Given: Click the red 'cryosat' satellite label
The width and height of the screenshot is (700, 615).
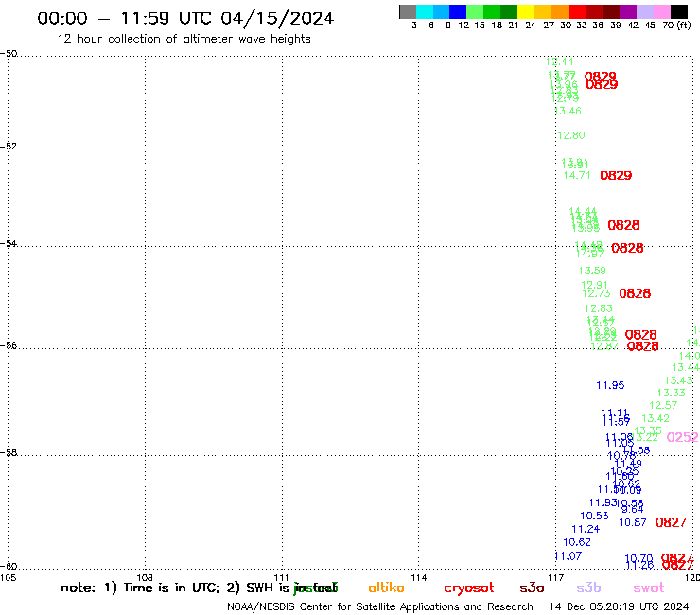Looking at the screenshot, I should [x=469, y=589].
